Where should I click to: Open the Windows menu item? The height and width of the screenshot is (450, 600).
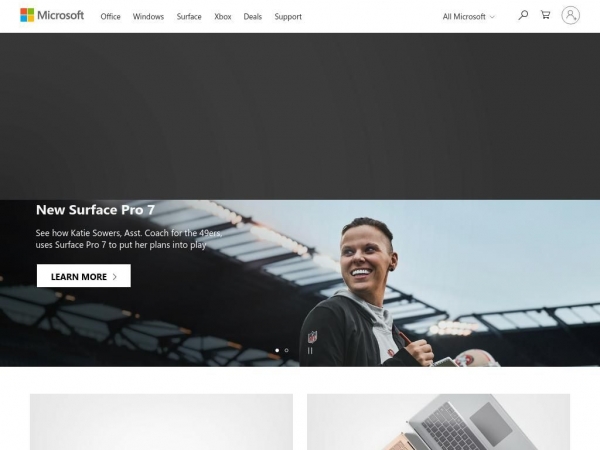[148, 17]
